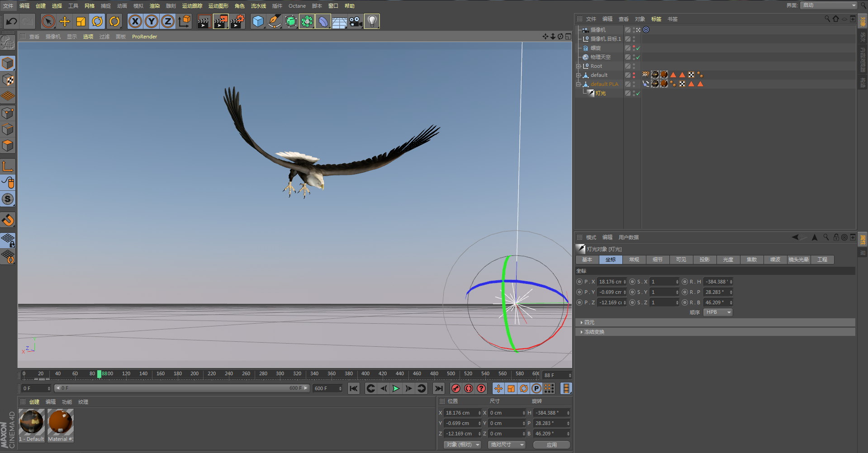Switch to the 常规 tab in attributes
868x453 pixels.
click(x=634, y=260)
